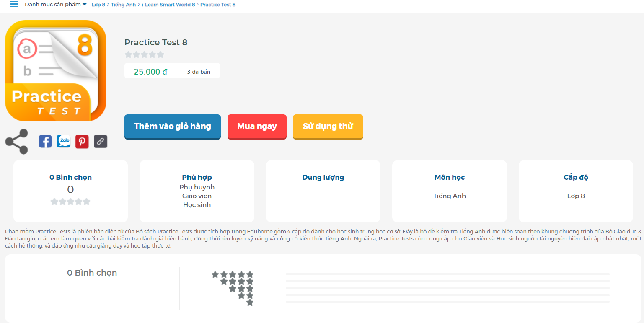Click the 0 Bình chọn review summary text

[x=92, y=273]
